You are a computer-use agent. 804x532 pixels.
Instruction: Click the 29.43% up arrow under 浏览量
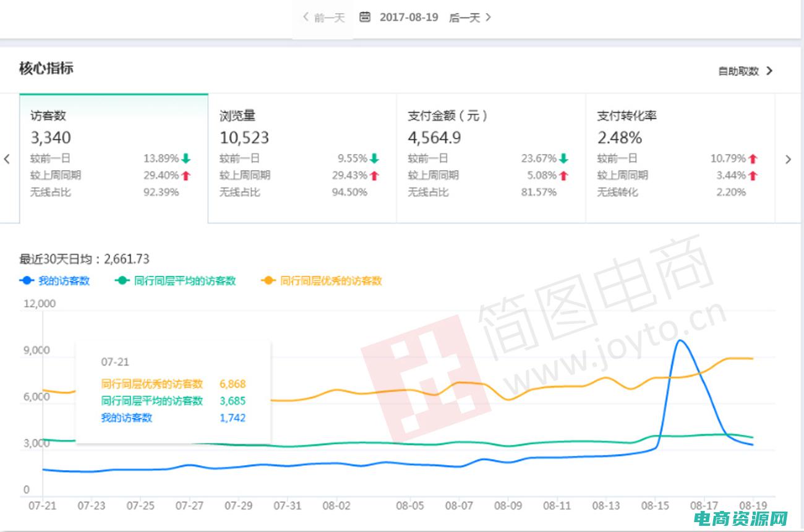374,176
